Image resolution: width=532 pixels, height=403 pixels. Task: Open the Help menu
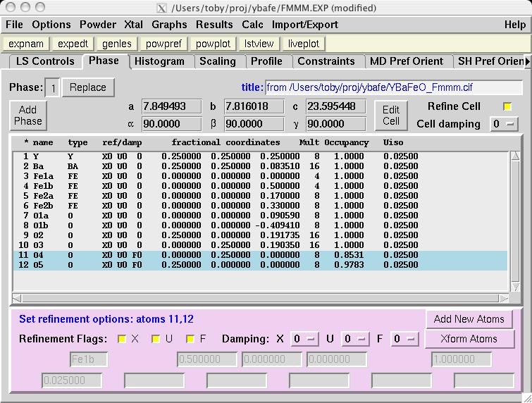(514, 25)
